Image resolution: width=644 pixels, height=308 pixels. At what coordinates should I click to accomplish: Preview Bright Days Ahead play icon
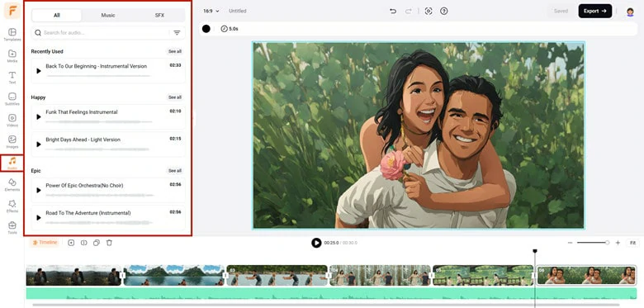point(39,145)
